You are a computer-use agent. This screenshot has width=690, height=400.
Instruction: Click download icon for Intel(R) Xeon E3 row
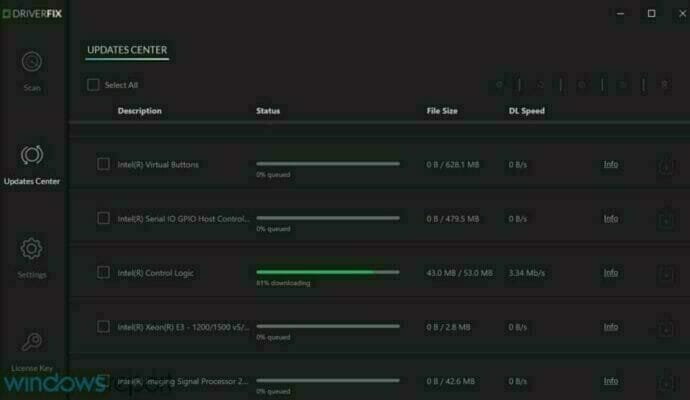tap(666, 327)
